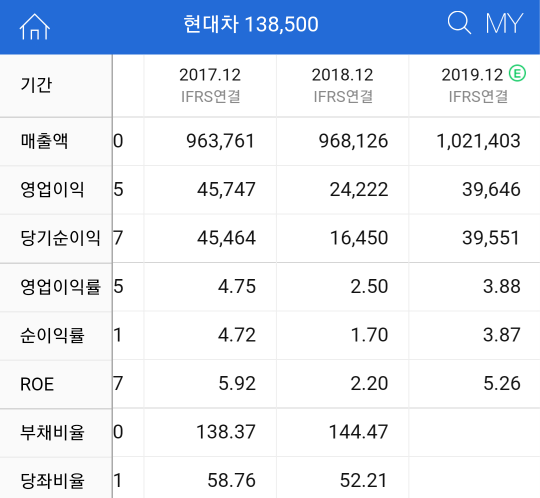Go to home via the house icon
The width and height of the screenshot is (540, 498).
pyautogui.click(x=34, y=27)
